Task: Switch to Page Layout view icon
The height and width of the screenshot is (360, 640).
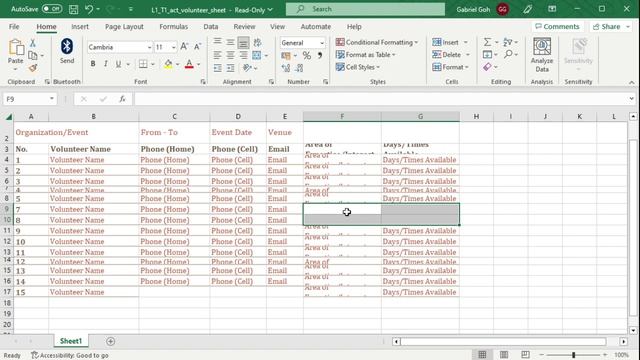Action: pyautogui.click(x=504, y=355)
